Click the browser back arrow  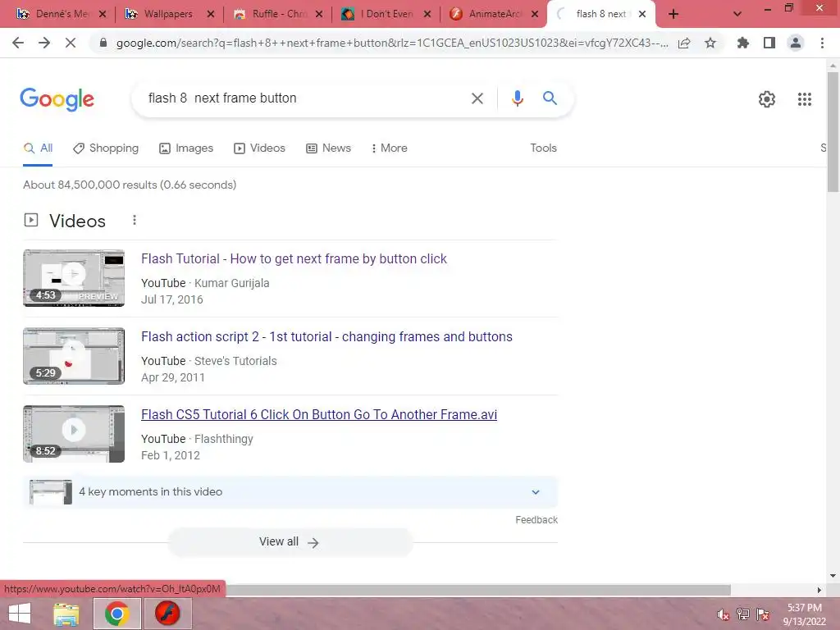tap(18, 43)
